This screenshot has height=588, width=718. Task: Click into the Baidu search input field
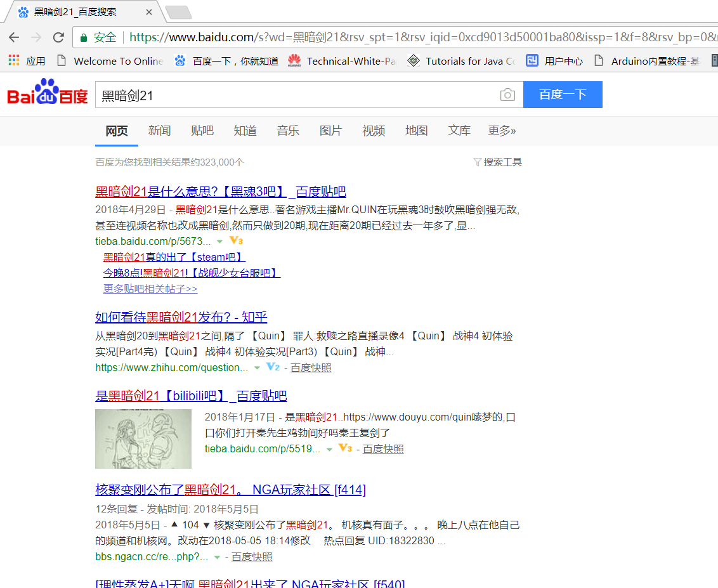[x=297, y=95]
